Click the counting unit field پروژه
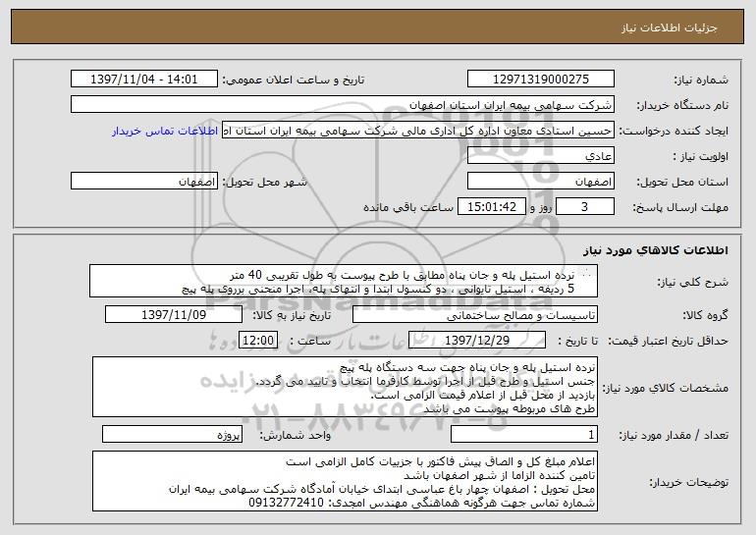 click(x=172, y=435)
